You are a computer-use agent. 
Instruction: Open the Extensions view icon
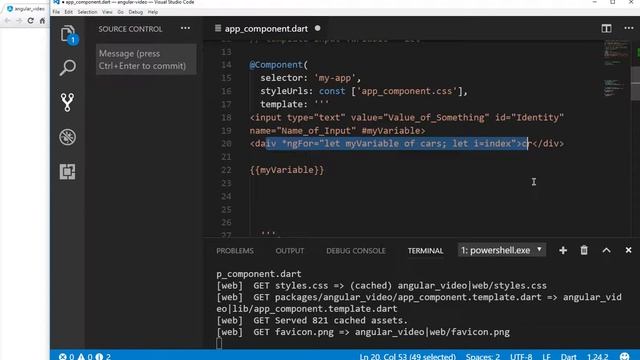point(67,171)
